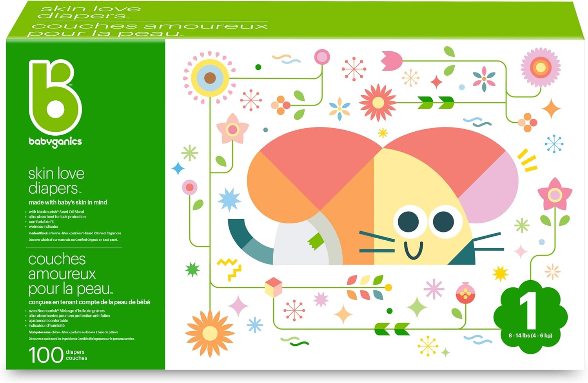Click the '8 - 14 lbs (4 - 6 kg)' weight range
The image size is (588, 383).
(x=530, y=336)
